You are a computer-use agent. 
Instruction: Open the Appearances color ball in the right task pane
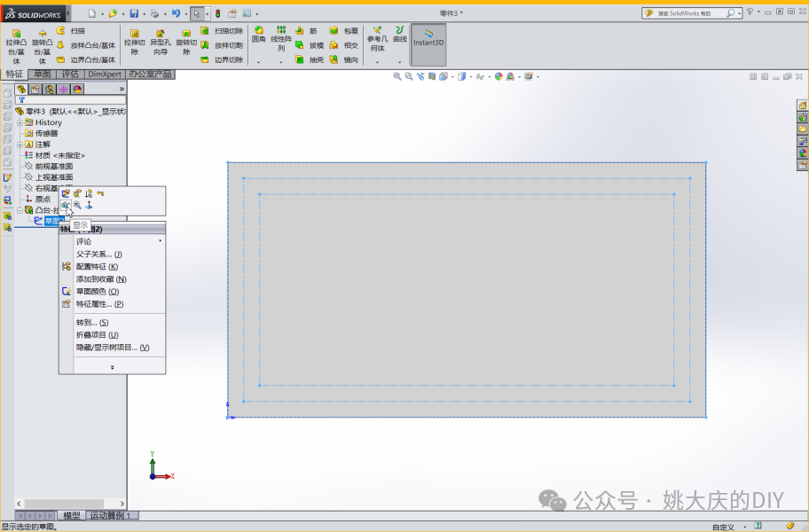coord(803,153)
